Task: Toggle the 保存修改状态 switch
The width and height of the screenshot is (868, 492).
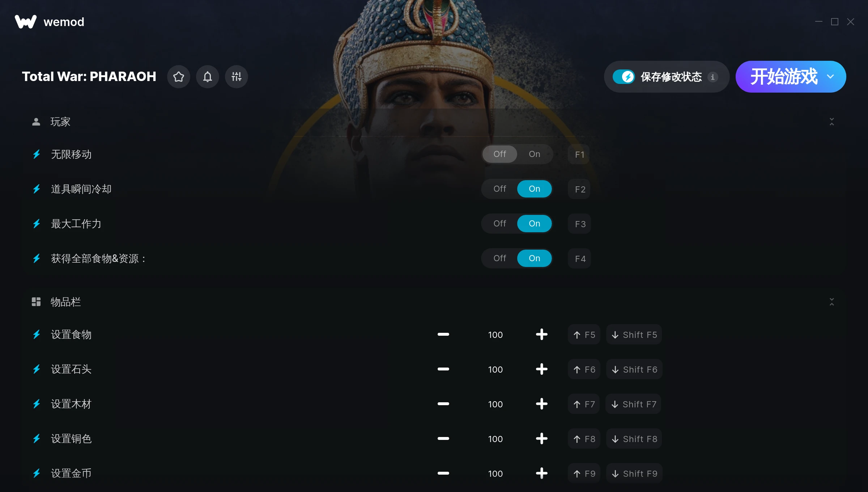Action: click(624, 77)
